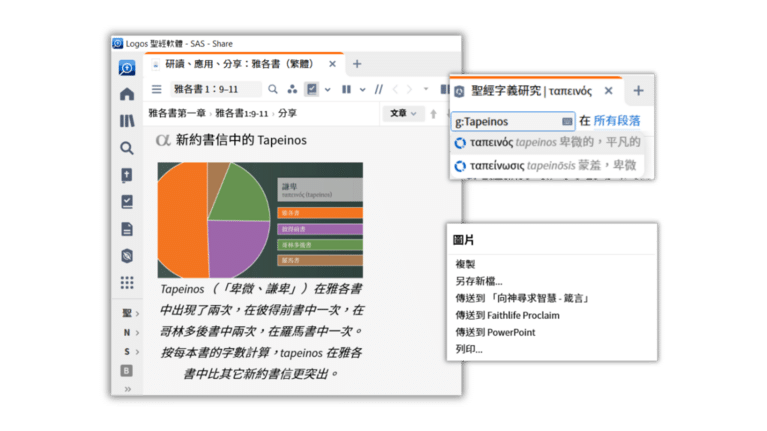Click the 雅各書第一章 breadcrumb

point(177,113)
